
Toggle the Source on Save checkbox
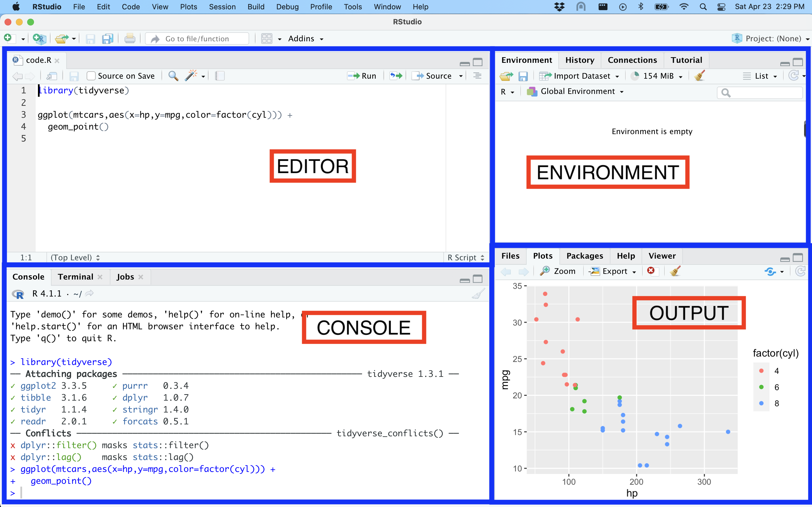click(x=91, y=76)
